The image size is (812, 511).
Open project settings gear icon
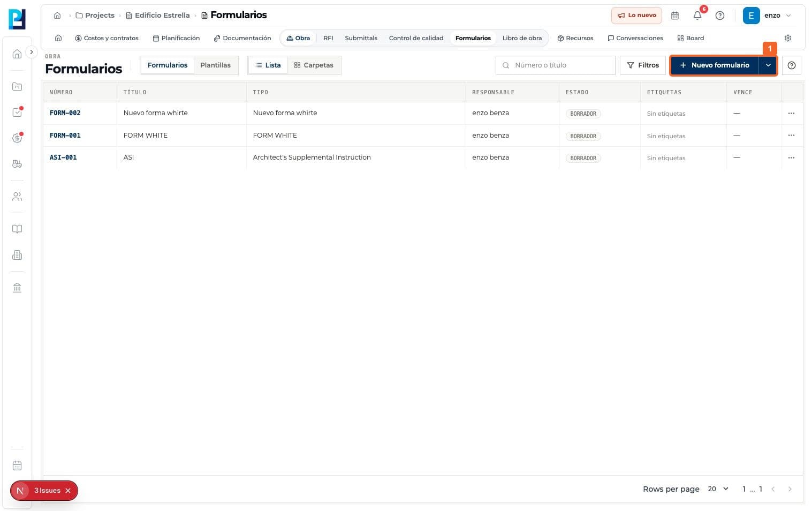788,38
